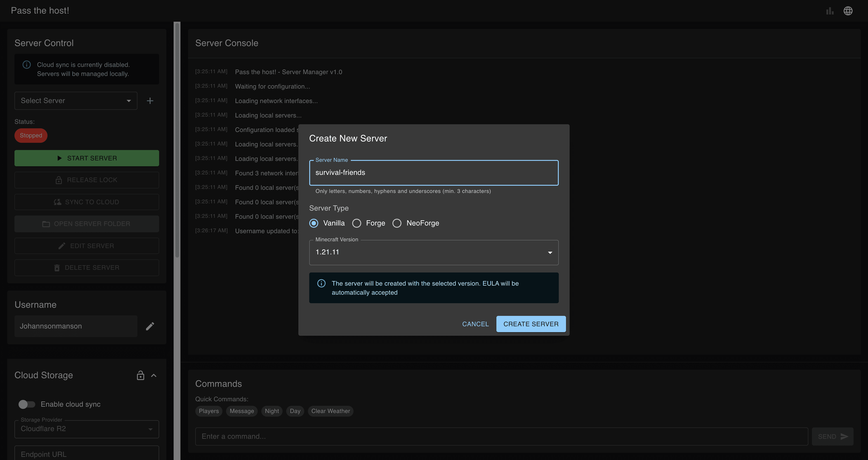This screenshot has width=868, height=460.
Task: Click the Day quick command chip
Action: (x=295, y=411)
